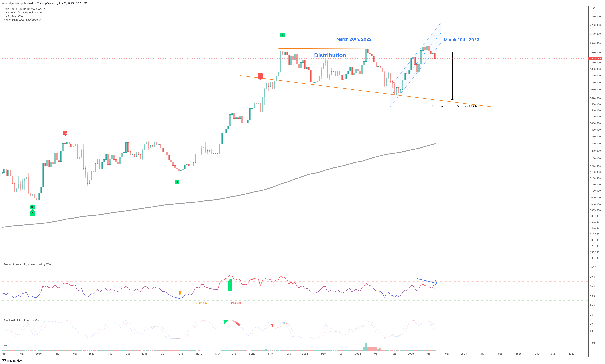This screenshot has height=364, width=605.
Task: Click the Gold Spot / U.S. Dollar, 2W, OANDA title
Action: point(24,9)
